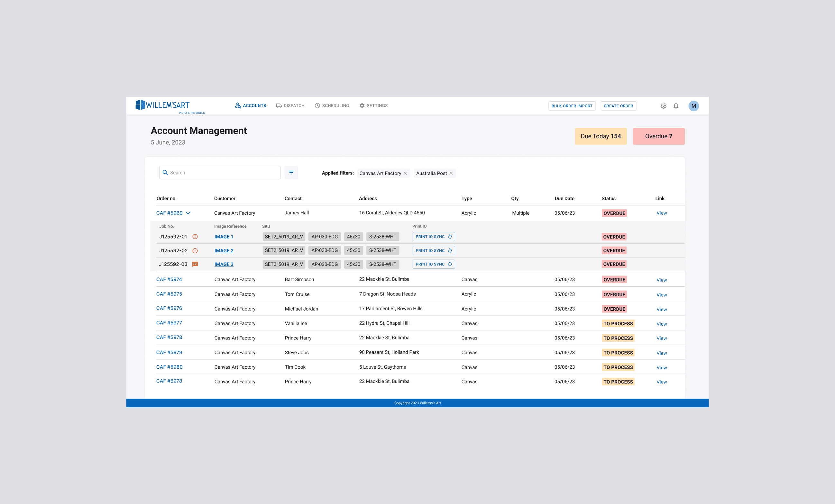Click View link for Vanilla Ice order

coord(662,324)
